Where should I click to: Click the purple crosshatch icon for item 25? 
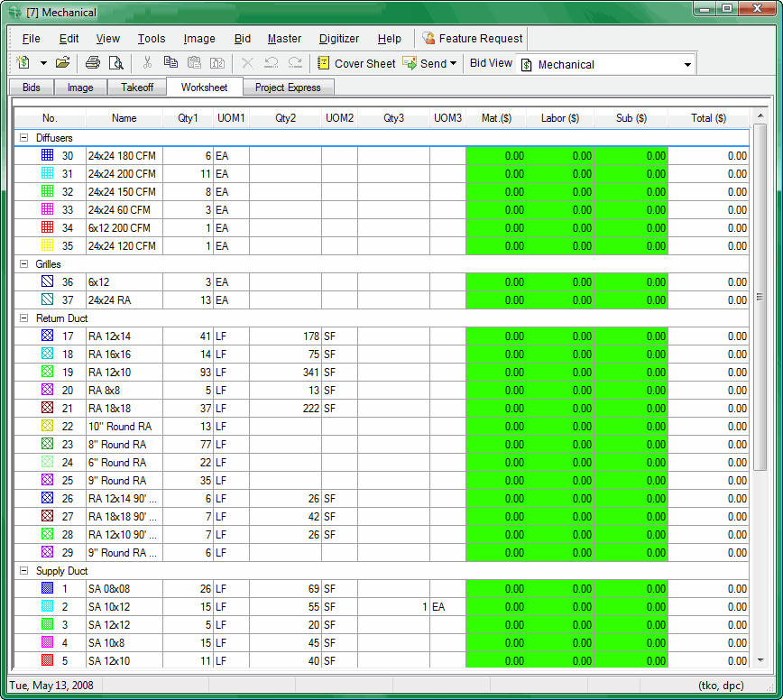pyautogui.click(x=48, y=480)
